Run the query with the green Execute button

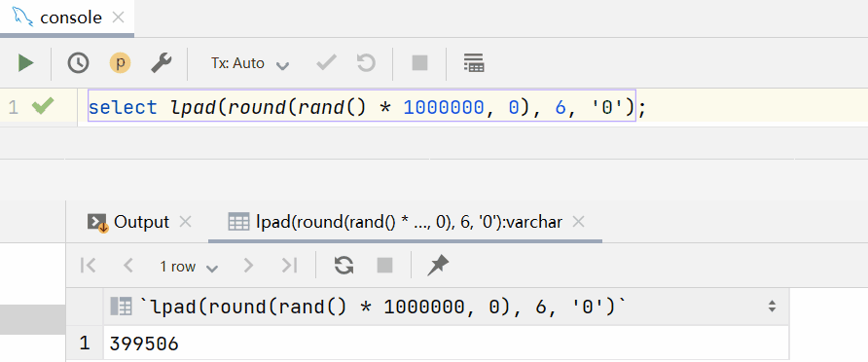click(25, 63)
